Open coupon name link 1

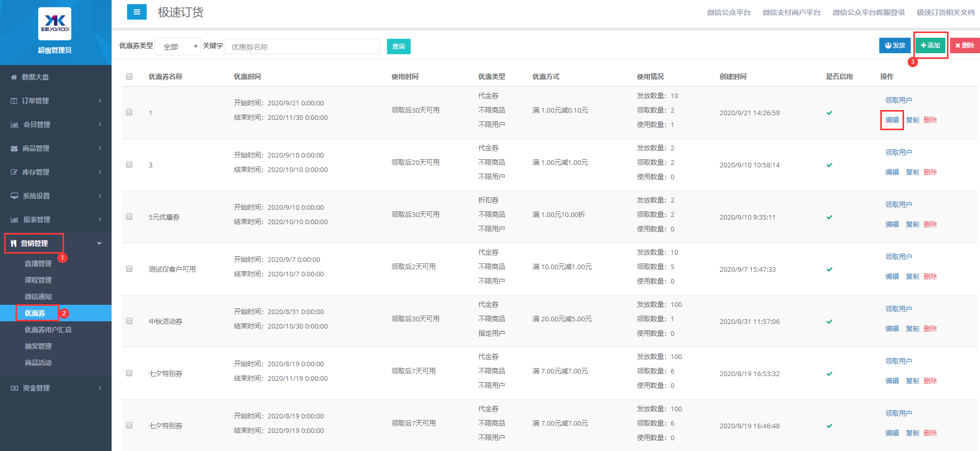click(150, 113)
